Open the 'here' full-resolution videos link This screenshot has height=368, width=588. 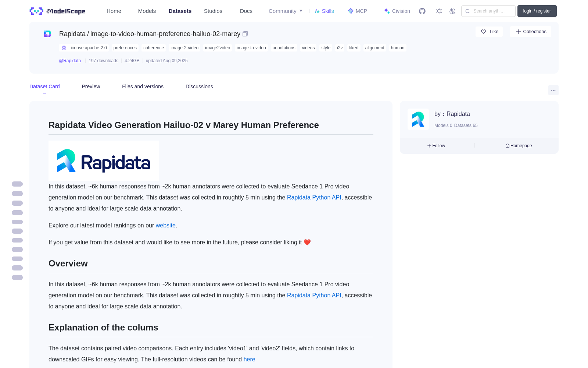click(x=250, y=359)
